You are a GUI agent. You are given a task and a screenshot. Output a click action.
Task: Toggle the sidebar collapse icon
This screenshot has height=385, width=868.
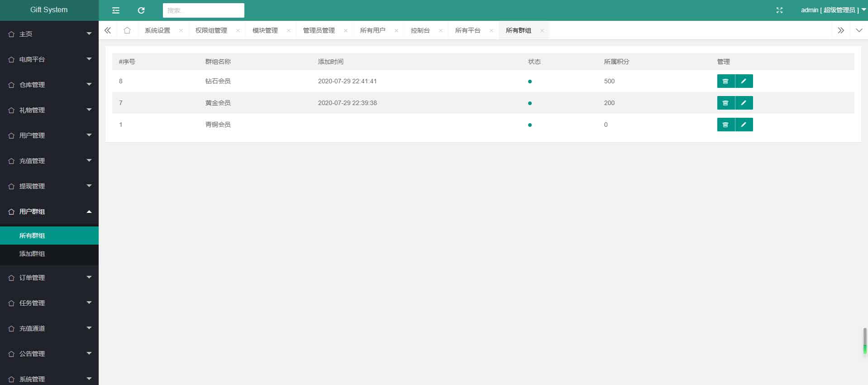point(116,10)
